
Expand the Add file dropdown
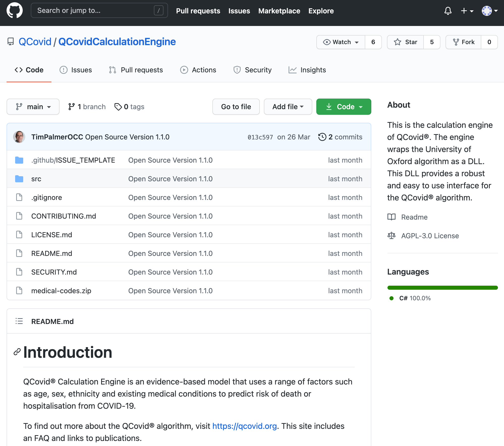point(288,107)
